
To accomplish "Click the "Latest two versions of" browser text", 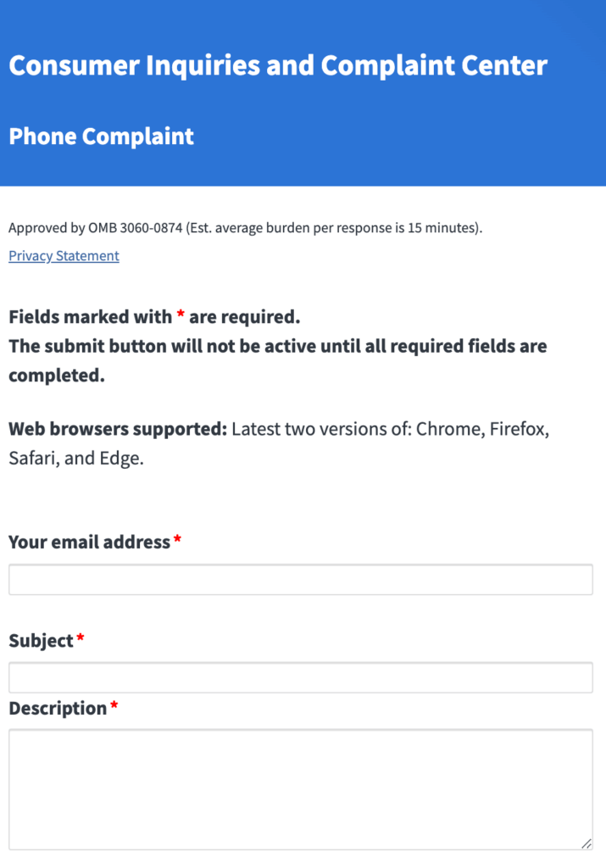I will click(320, 429).
